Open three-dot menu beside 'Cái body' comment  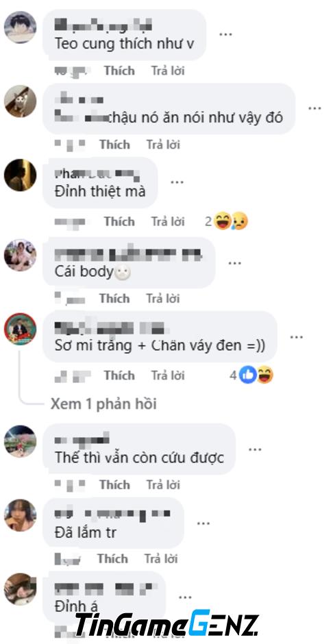pyautogui.click(x=234, y=263)
